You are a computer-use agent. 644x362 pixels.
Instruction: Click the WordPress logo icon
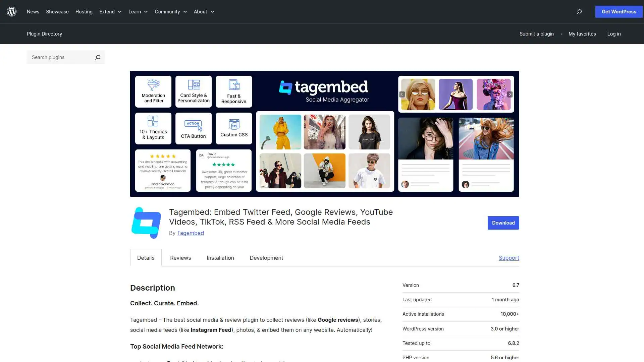pos(12,12)
